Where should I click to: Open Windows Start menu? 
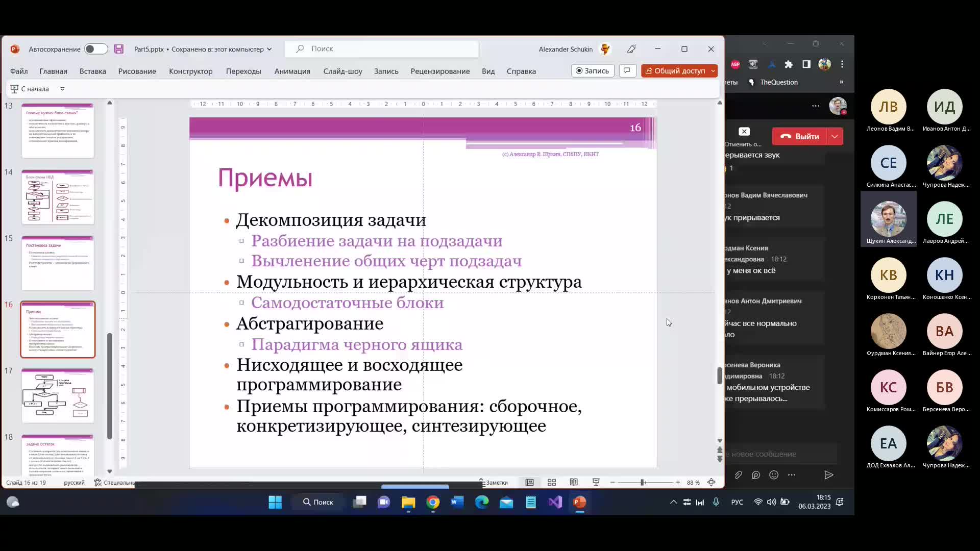tap(275, 503)
